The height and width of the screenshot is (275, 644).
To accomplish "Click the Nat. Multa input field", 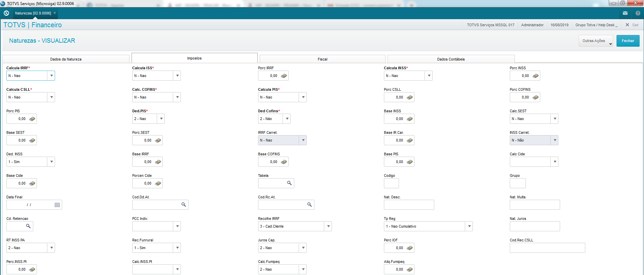I will coord(535,205).
